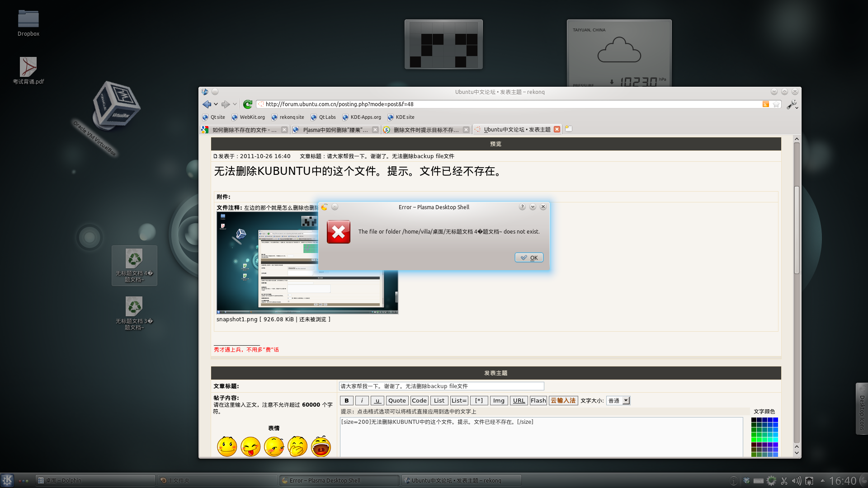Insert the laughing open-mouth emoticon
This screenshot has width=868, height=488.
pyautogui.click(x=321, y=446)
